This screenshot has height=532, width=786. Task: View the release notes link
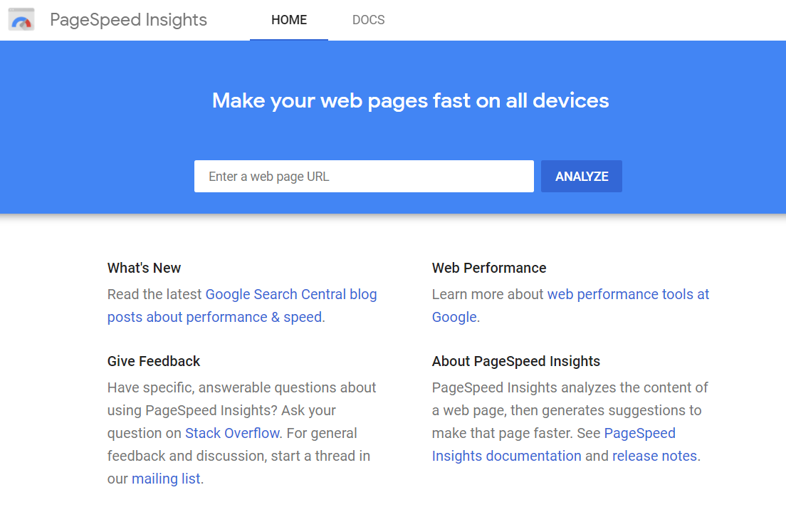[x=654, y=455]
